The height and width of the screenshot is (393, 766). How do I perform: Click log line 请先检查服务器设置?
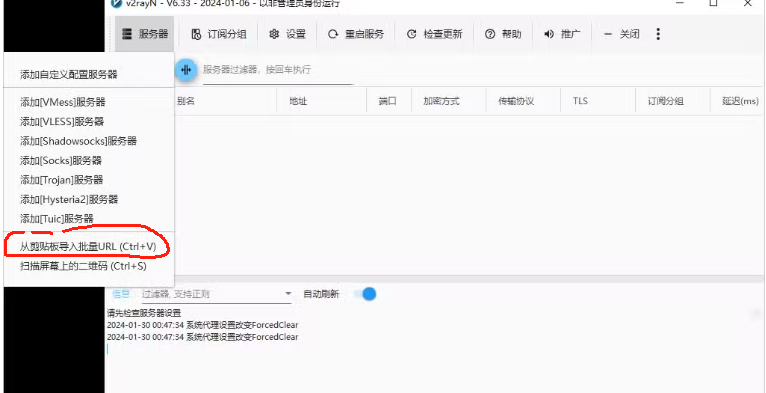click(x=144, y=313)
